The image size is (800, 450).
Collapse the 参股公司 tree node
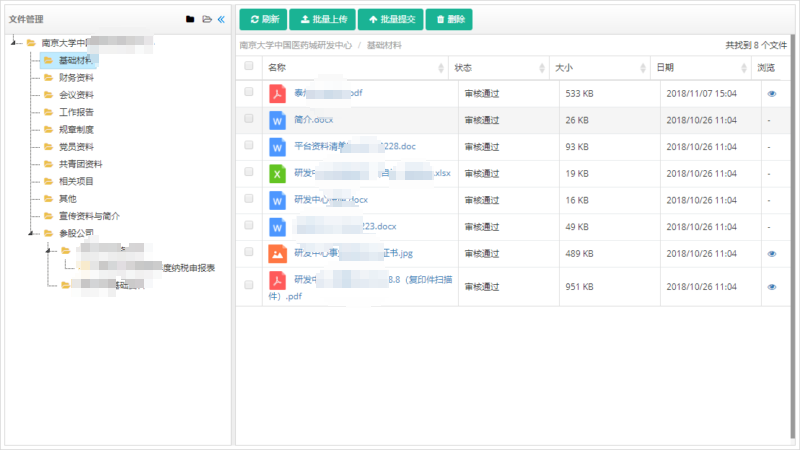point(32,233)
